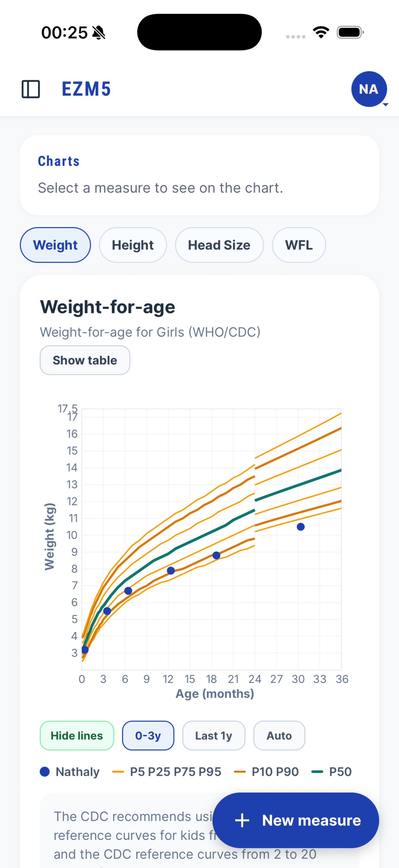Image resolution: width=399 pixels, height=868 pixels.
Task: Open the NA profile avatar menu
Action: [x=369, y=89]
